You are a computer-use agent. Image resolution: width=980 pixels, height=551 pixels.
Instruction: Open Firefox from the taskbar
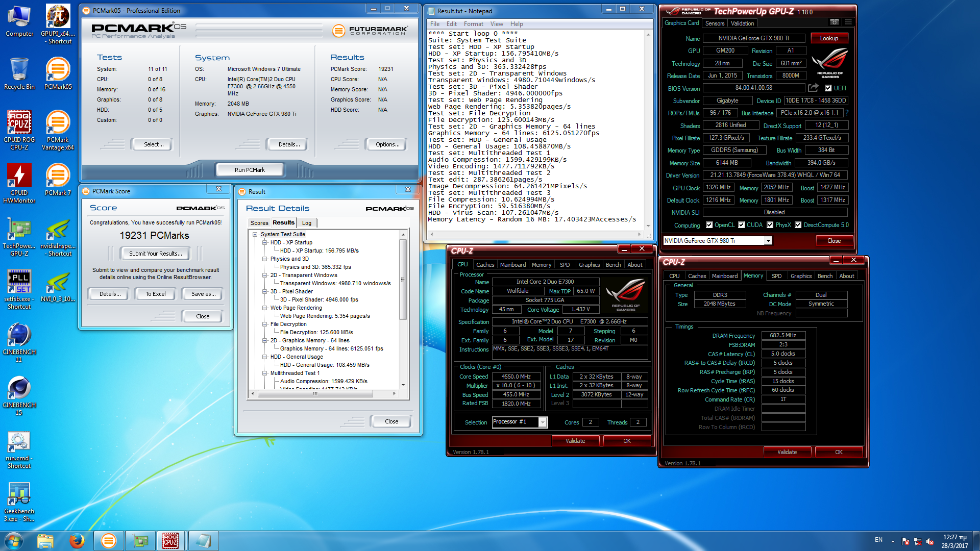click(x=77, y=541)
